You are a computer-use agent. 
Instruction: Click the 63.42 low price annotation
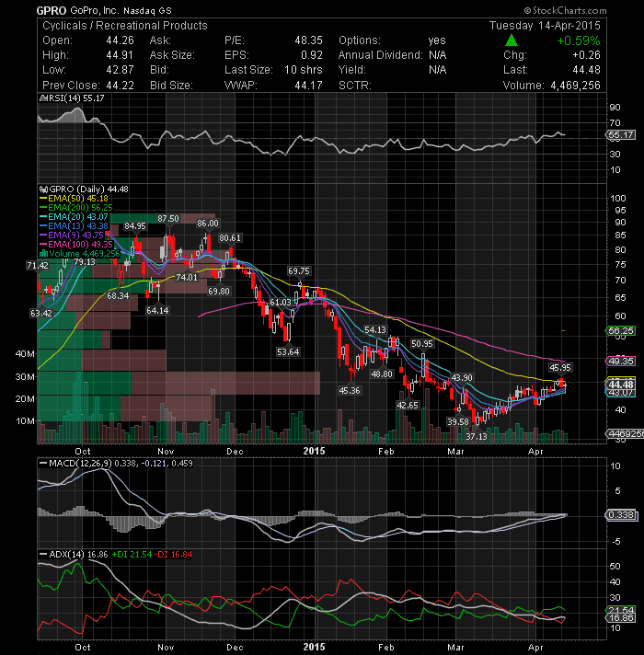click(x=41, y=314)
